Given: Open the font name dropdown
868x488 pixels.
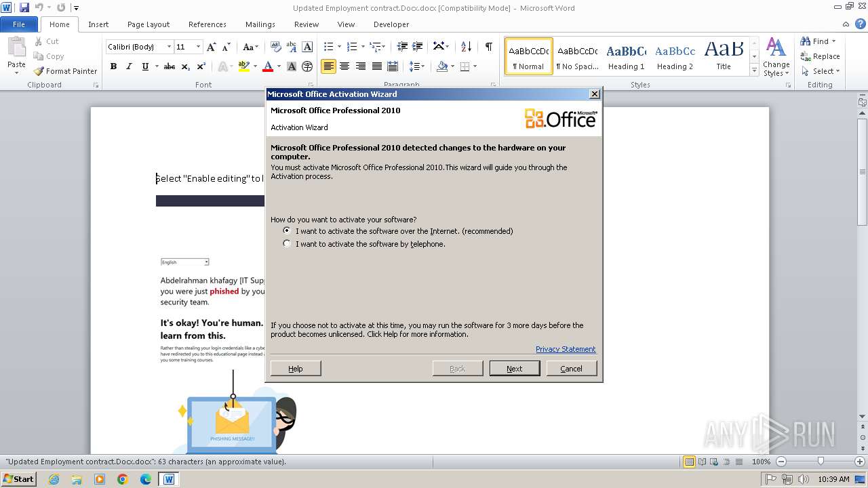Looking at the screenshot, I should 169,47.
